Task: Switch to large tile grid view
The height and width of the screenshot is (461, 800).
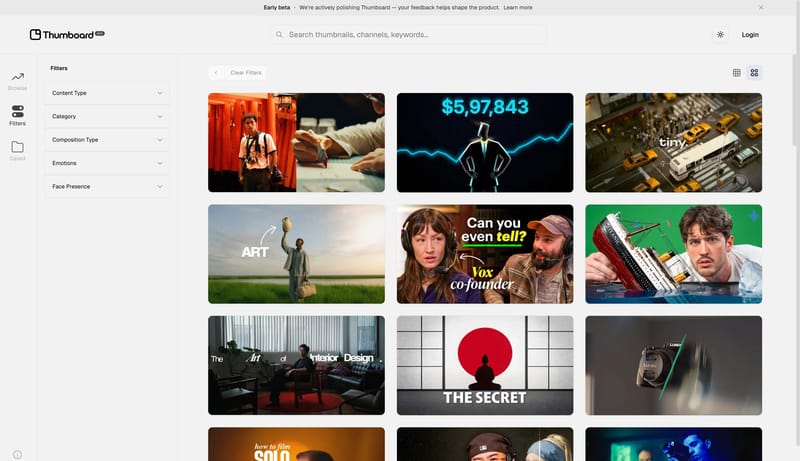Action: coord(754,73)
